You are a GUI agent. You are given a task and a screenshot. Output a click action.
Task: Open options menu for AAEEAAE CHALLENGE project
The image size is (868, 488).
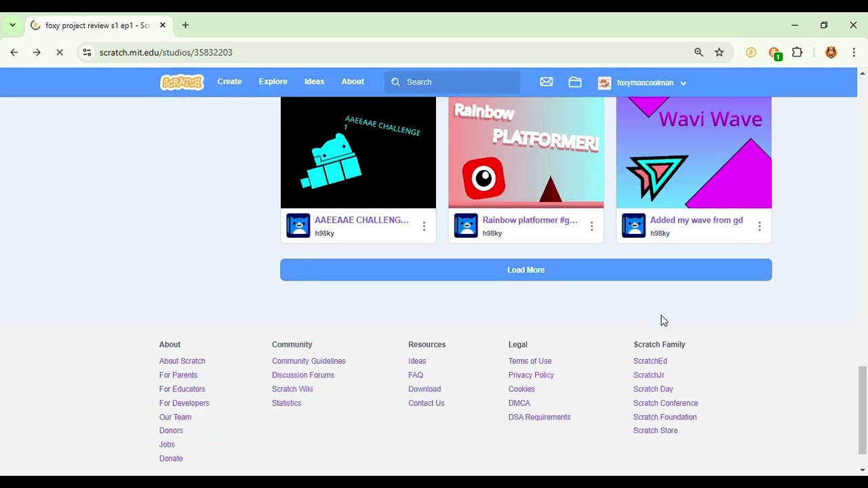(424, 226)
